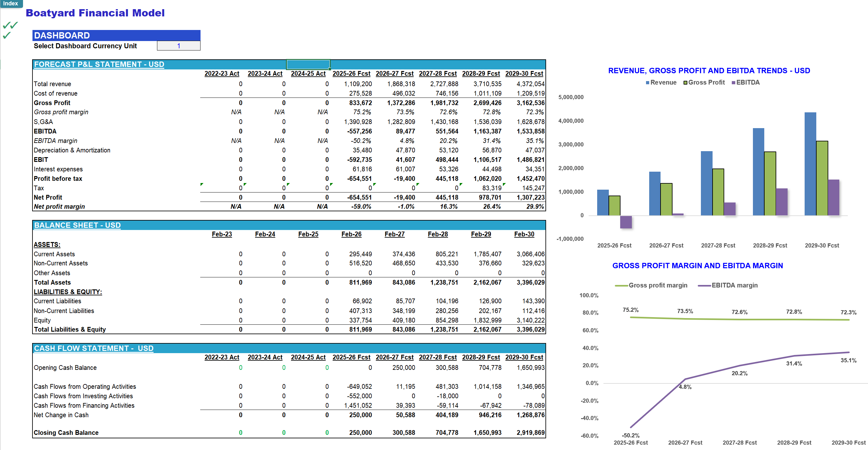Click the Revenue legend swatch

(x=647, y=83)
